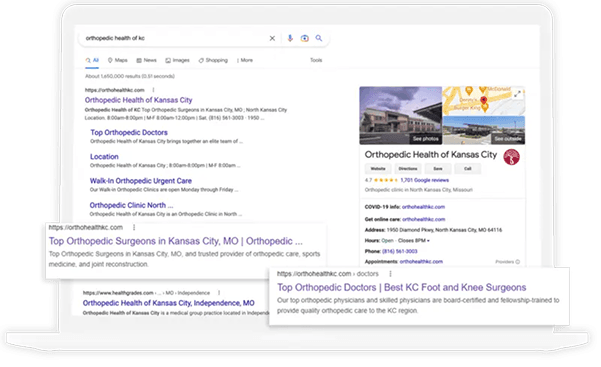The width and height of the screenshot is (601, 367).
Task: Open Appointments orthohealthkc.com link
Action: (421, 262)
